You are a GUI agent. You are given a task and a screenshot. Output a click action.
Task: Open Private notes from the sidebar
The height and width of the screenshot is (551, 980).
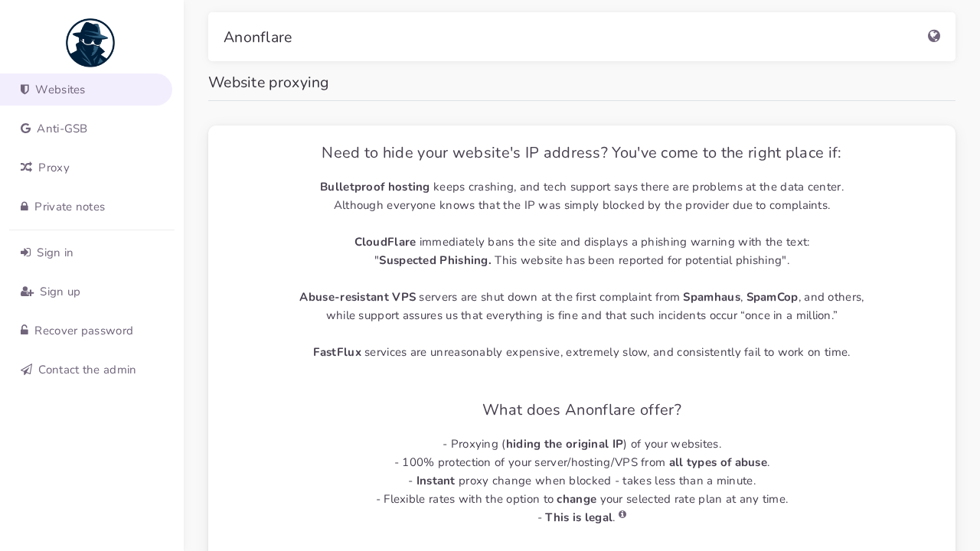(70, 207)
